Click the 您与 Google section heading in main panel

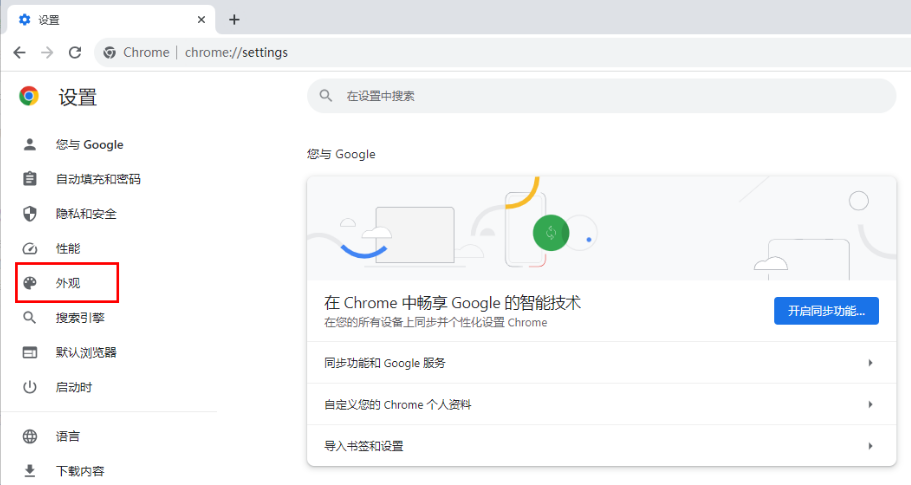pyautogui.click(x=341, y=154)
